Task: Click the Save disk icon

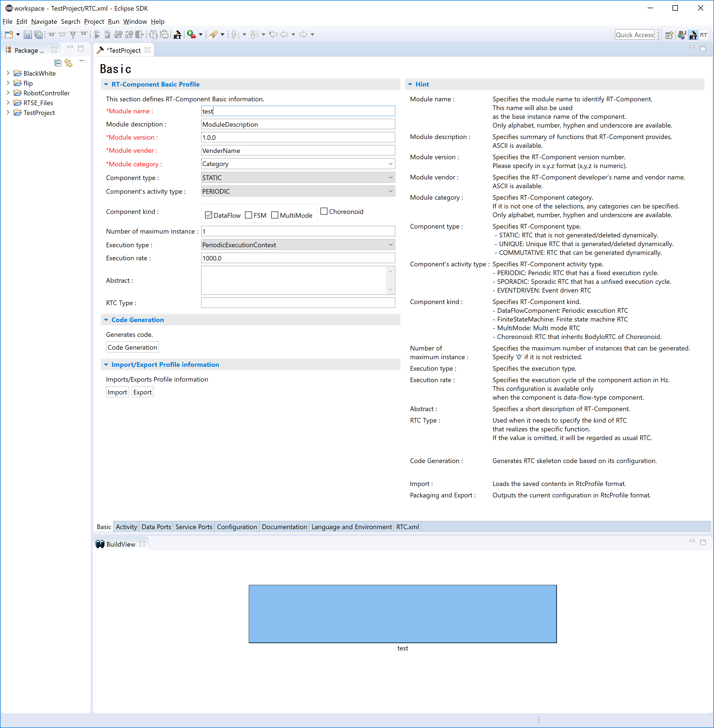Action: [x=27, y=35]
